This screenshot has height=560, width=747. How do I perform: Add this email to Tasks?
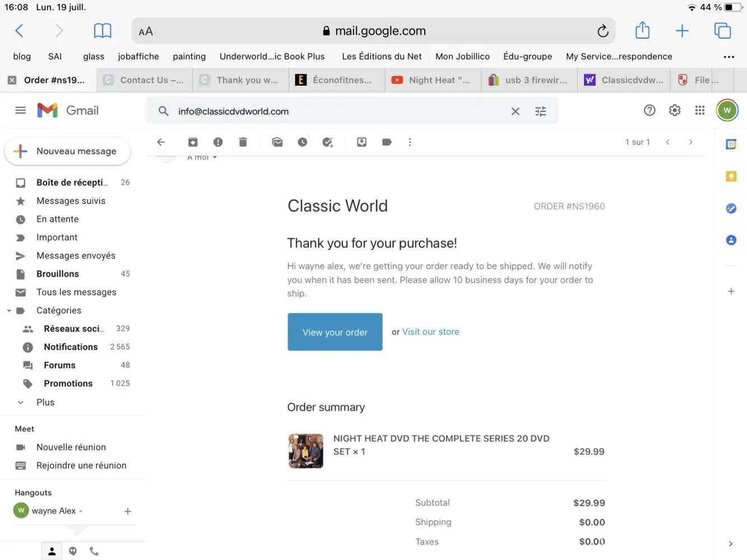click(328, 142)
